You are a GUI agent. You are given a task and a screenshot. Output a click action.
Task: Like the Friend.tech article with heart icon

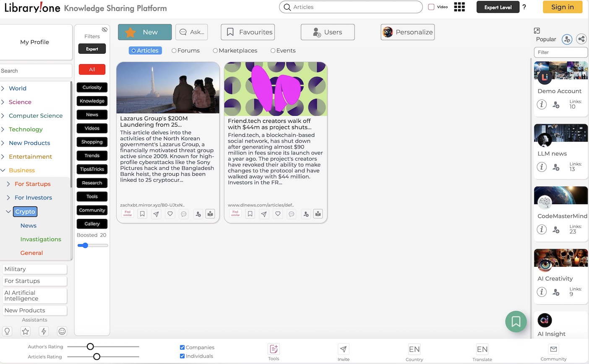click(278, 214)
